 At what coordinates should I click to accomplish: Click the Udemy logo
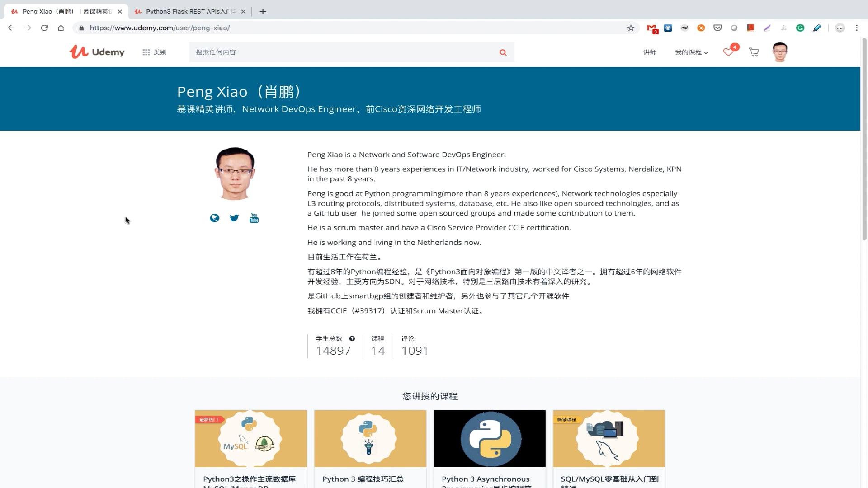(x=97, y=52)
